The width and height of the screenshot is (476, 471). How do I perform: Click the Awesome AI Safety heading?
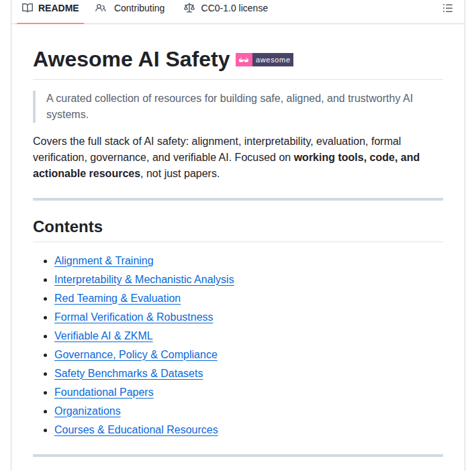pos(132,60)
